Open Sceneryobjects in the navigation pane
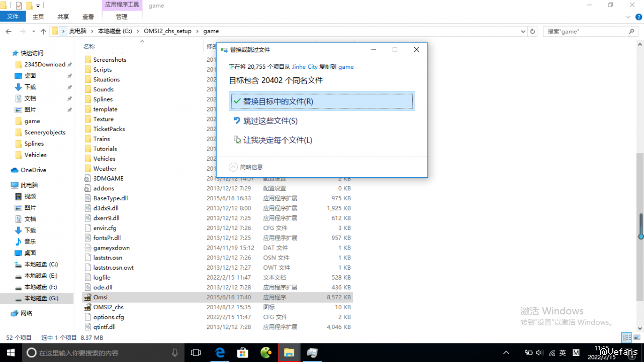Image resolution: width=644 pixels, height=362 pixels. click(44, 133)
